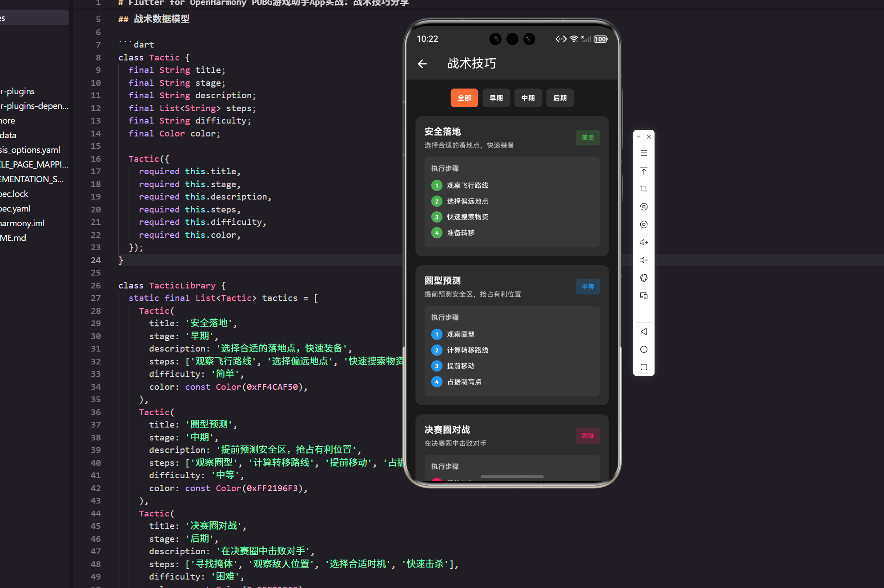Click the multi-device screen icon in emulator toolbar
The height and width of the screenshot is (588, 884).
coord(643,296)
